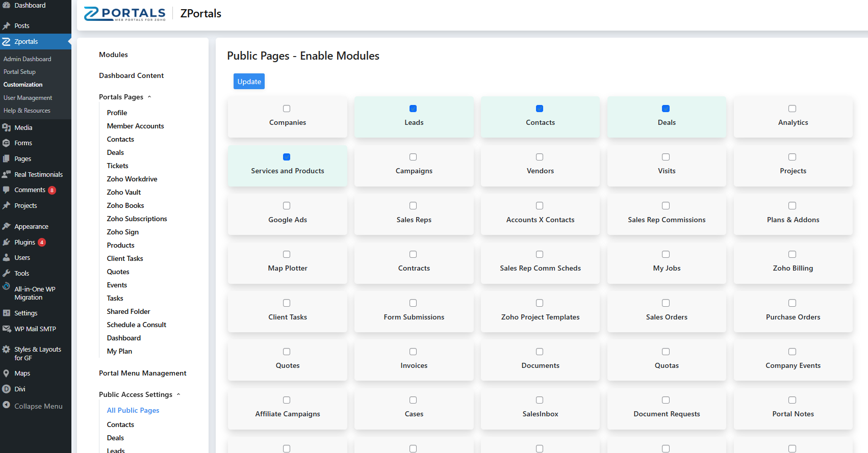Click the Collapse Menu arrow icon
Image resolution: width=868 pixels, height=453 pixels.
6,406
